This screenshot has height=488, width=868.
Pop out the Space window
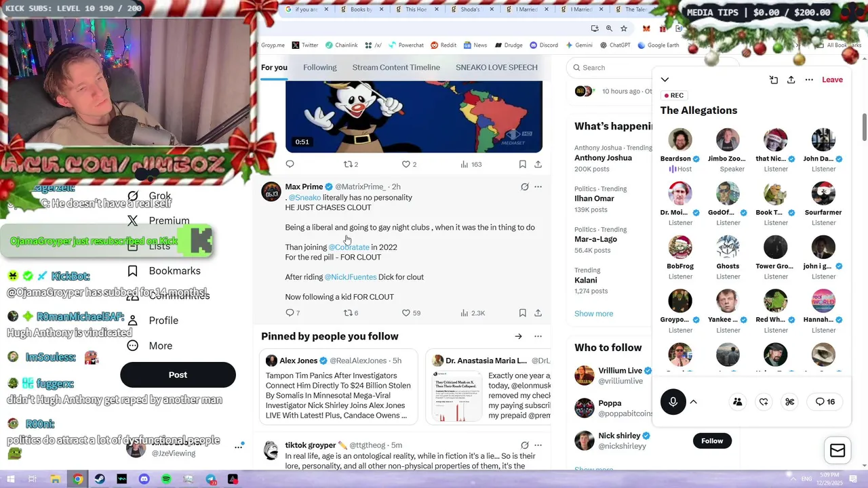(774, 80)
